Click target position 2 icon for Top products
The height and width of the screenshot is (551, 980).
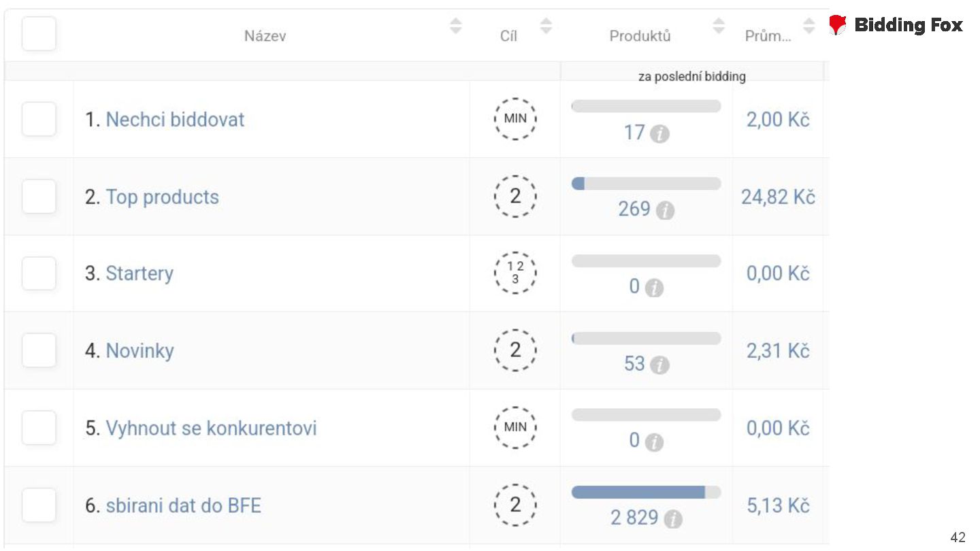515,197
